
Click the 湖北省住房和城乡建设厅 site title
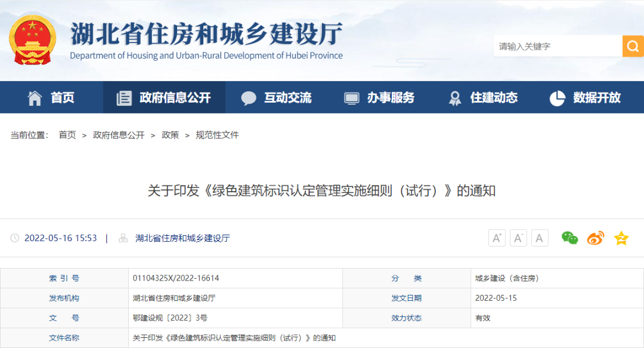tap(206, 35)
